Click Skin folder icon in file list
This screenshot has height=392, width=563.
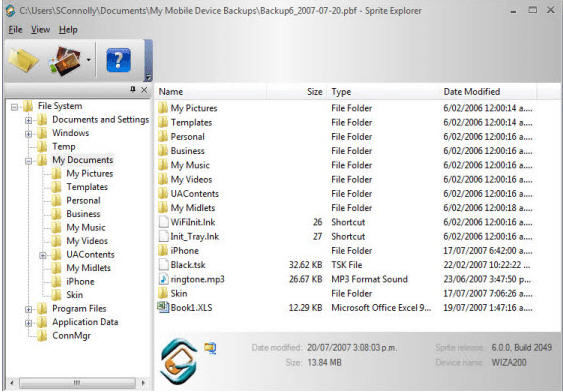click(163, 293)
